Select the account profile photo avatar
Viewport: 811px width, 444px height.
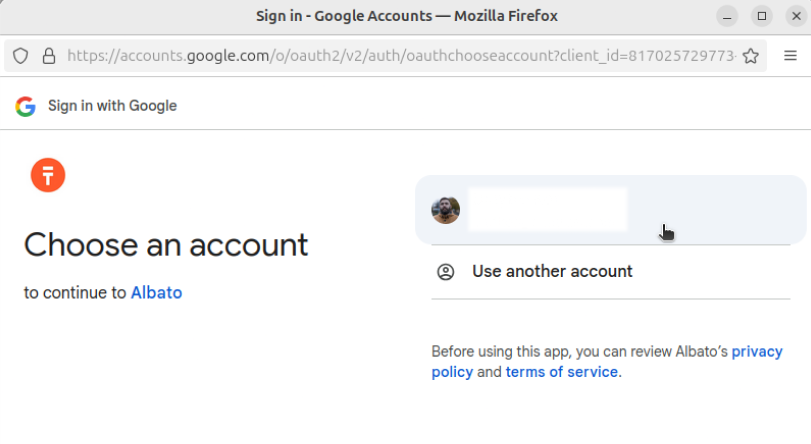[446, 210]
